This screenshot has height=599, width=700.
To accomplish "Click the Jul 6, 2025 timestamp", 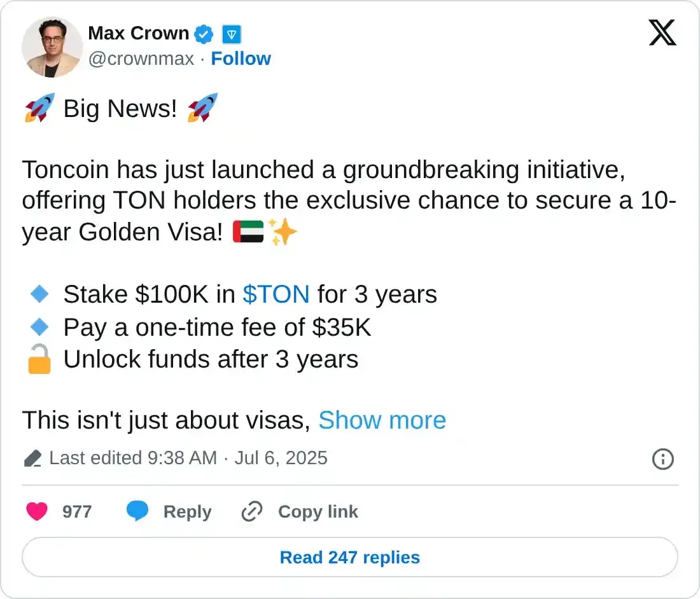I will [282, 458].
